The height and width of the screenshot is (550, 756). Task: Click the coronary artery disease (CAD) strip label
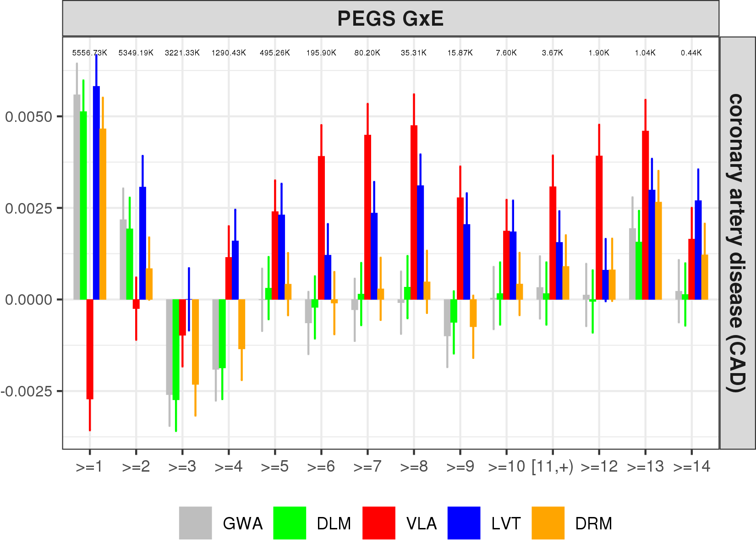[x=737, y=243]
